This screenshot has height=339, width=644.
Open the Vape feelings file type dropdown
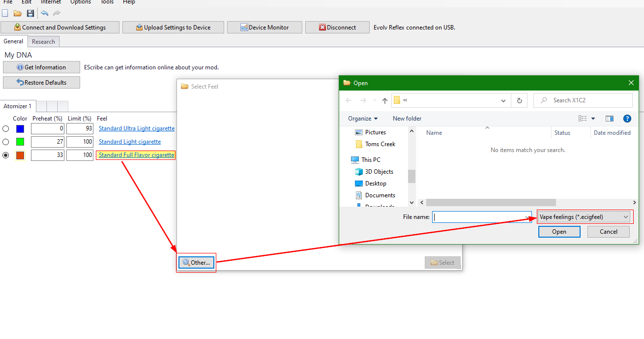tap(584, 217)
